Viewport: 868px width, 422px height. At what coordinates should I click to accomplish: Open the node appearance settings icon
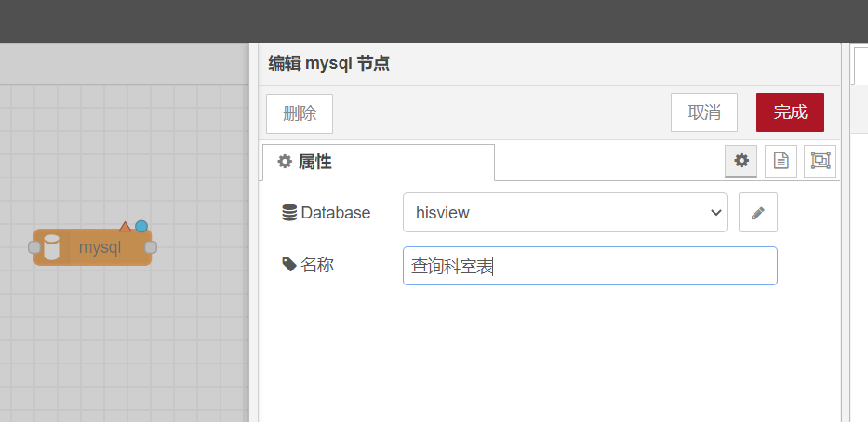click(x=820, y=161)
